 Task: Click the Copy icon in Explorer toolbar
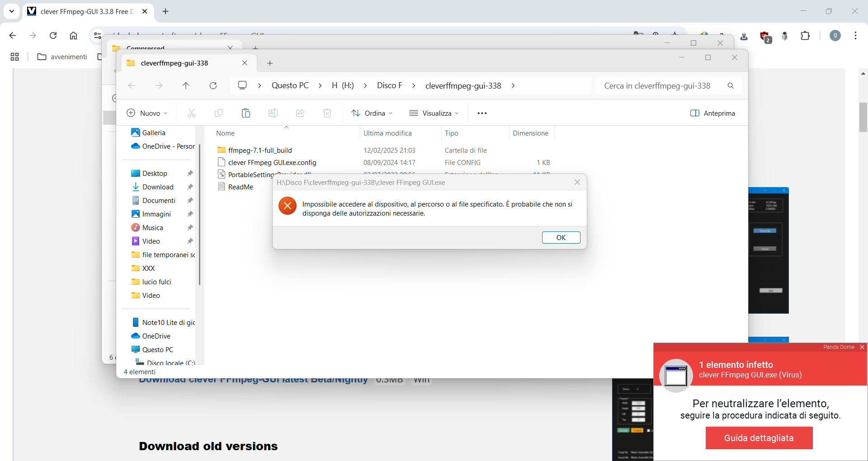[219, 113]
